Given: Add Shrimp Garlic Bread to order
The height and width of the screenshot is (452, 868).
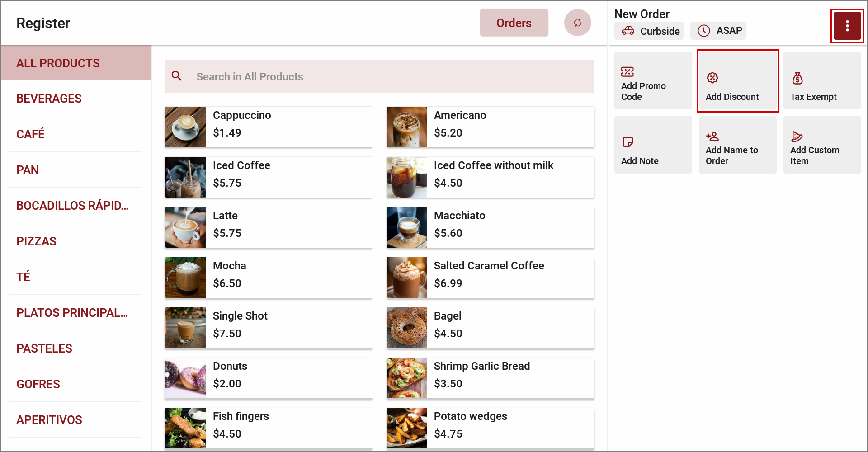Looking at the screenshot, I should [490, 378].
